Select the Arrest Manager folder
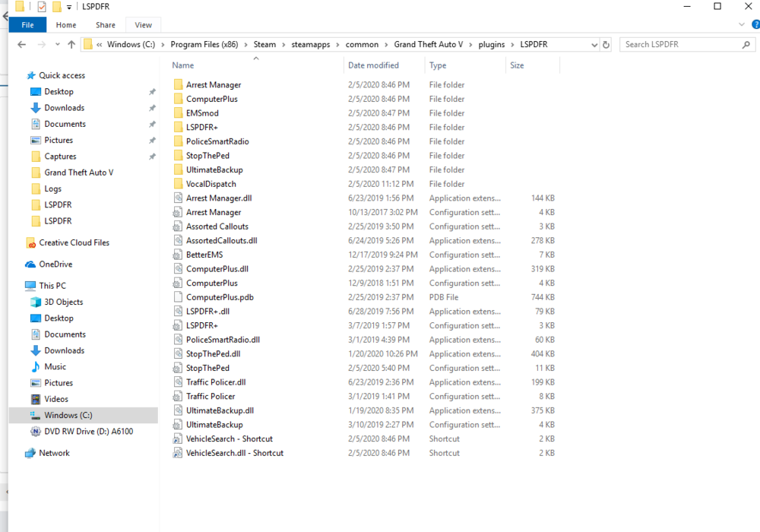 (x=214, y=85)
